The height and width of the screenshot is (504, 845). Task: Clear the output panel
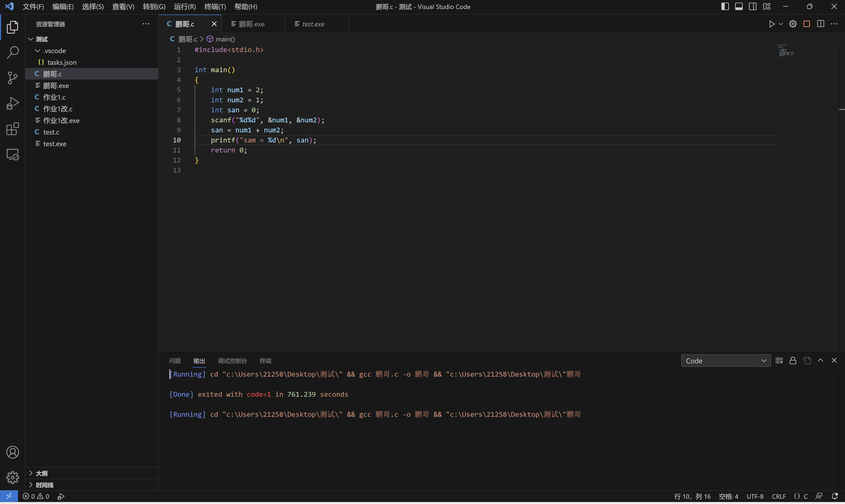click(x=779, y=361)
